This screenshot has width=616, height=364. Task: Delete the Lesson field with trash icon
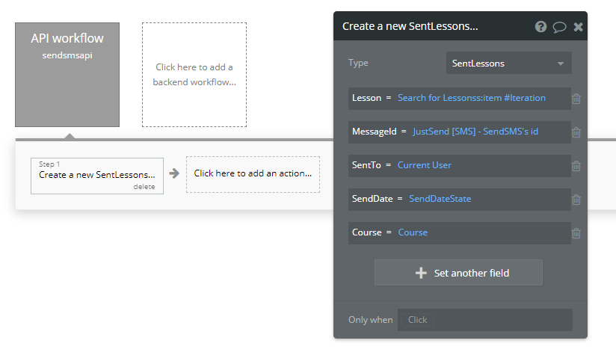coord(576,99)
